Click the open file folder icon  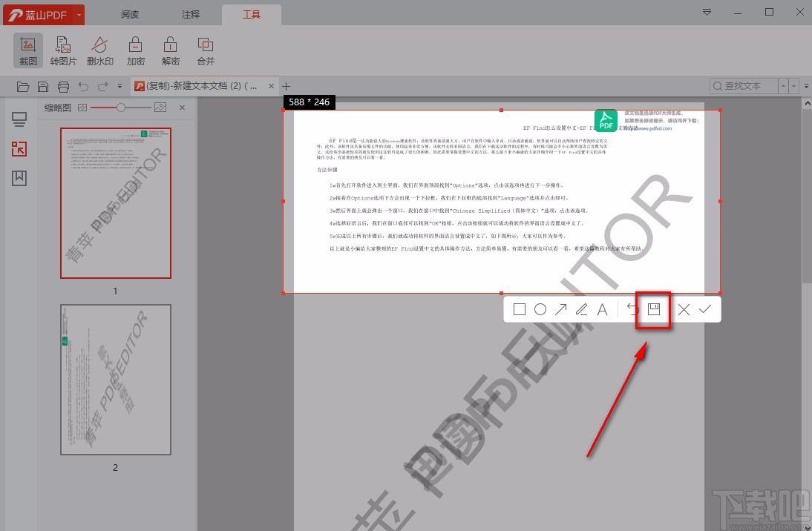pyautogui.click(x=23, y=87)
